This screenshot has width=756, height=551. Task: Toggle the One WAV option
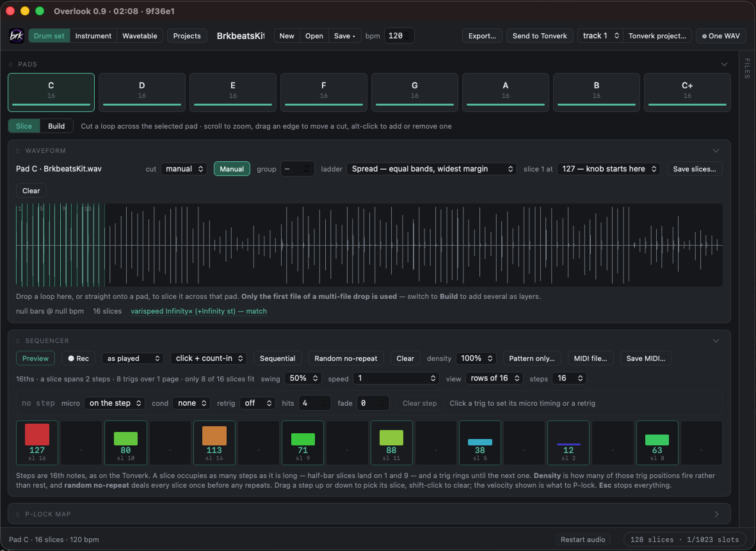721,36
